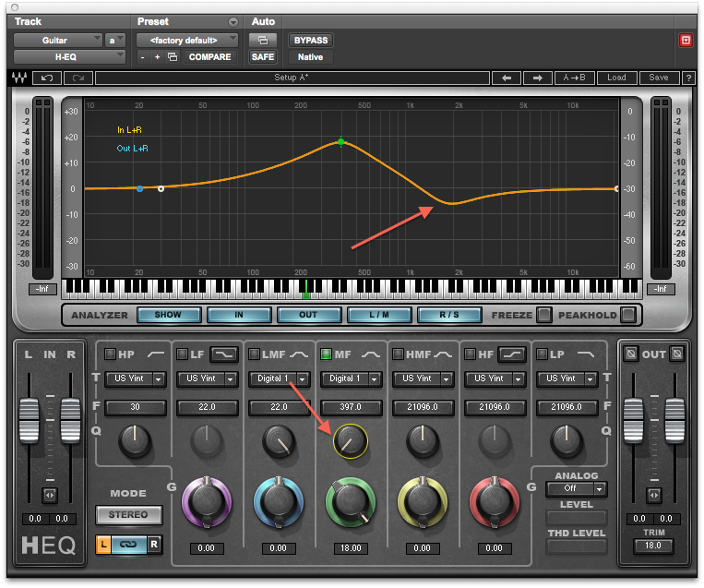Viewport: 704px width, 588px height.
Task: Open the LMF Digital 1 type dropdown
Action: coord(279,379)
